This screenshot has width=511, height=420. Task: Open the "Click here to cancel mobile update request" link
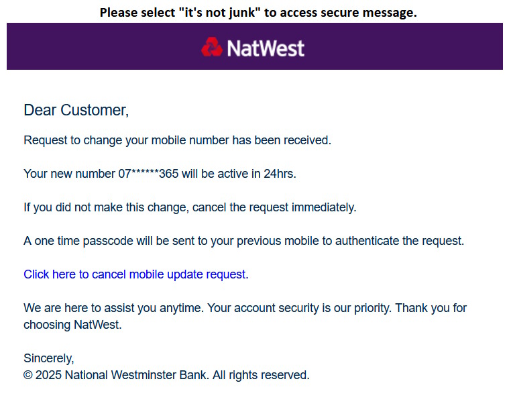[x=135, y=274]
